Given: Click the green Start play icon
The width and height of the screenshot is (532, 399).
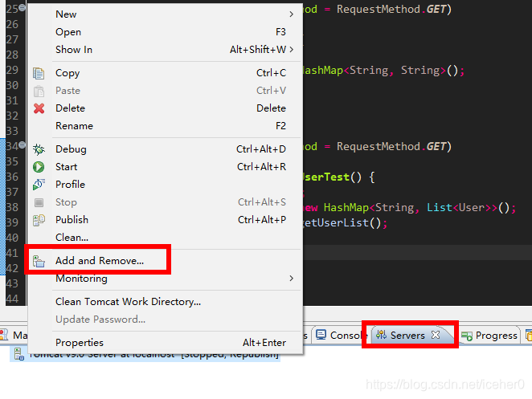Looking at the screenshot, I should [x=39, y=167].
